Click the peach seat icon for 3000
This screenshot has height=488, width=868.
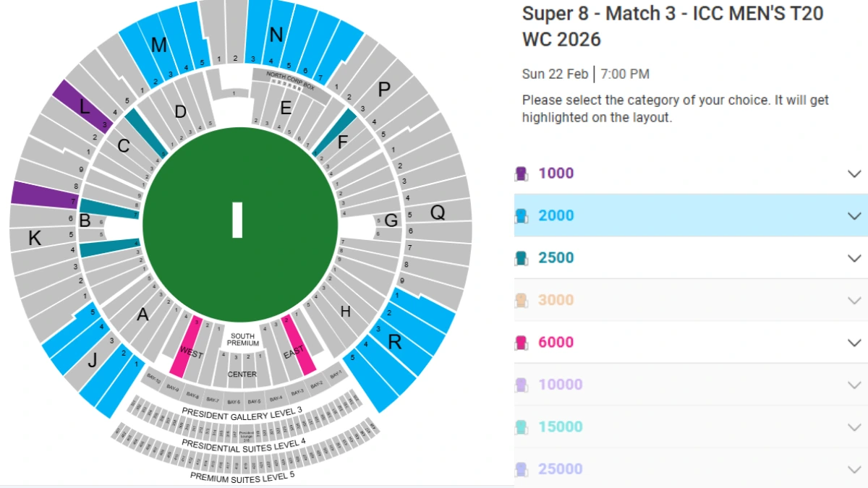[521, 300]
